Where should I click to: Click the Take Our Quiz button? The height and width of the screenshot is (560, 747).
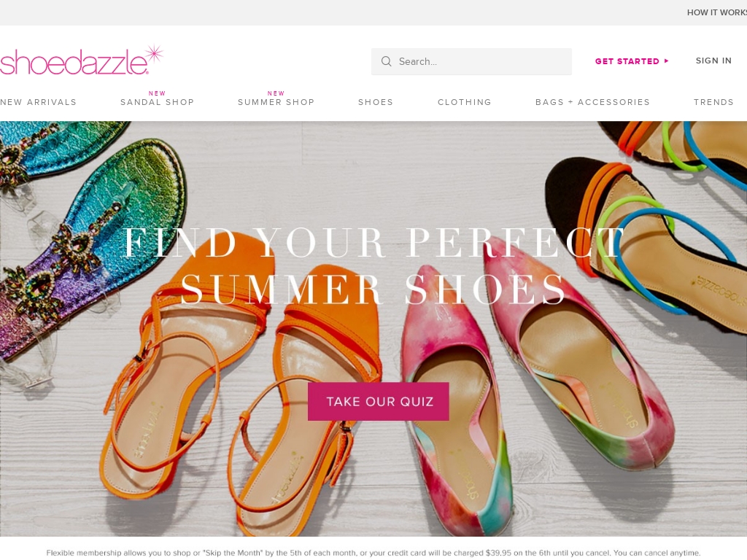point(379,402)
